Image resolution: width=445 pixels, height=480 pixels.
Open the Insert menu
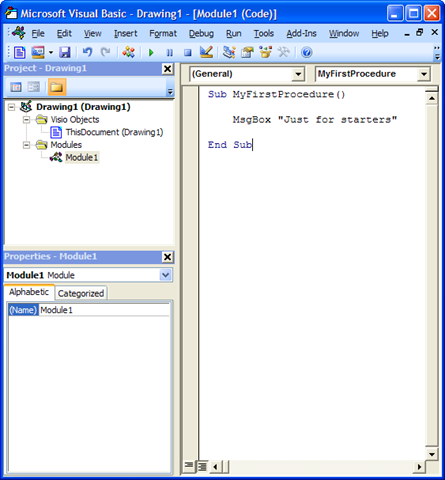pyautogui.click(x=125, y=34)
